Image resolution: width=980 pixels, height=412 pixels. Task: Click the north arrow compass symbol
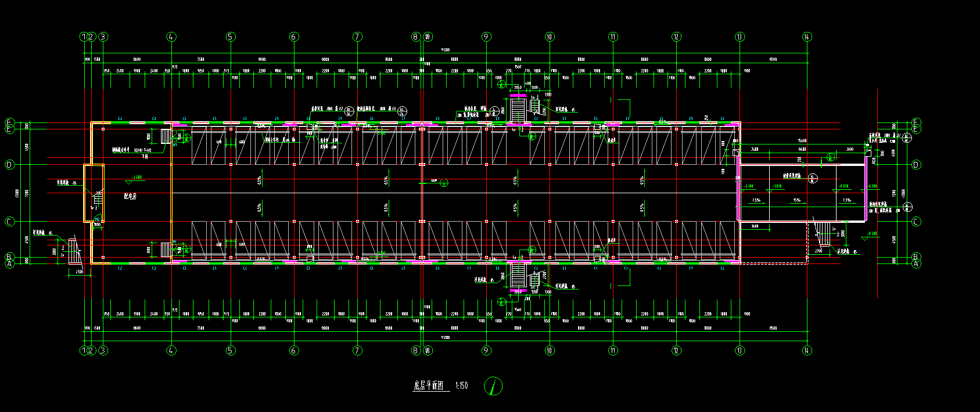[493, 386]
